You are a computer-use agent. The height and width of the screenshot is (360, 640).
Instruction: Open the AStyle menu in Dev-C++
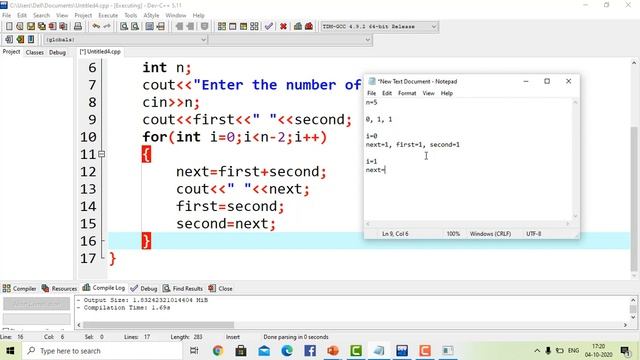click(x=151, y=15)
